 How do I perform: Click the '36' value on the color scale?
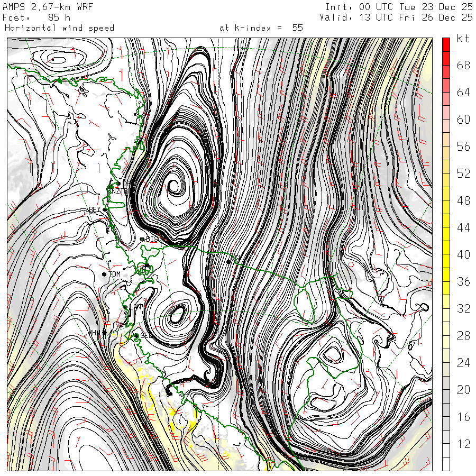463,282
